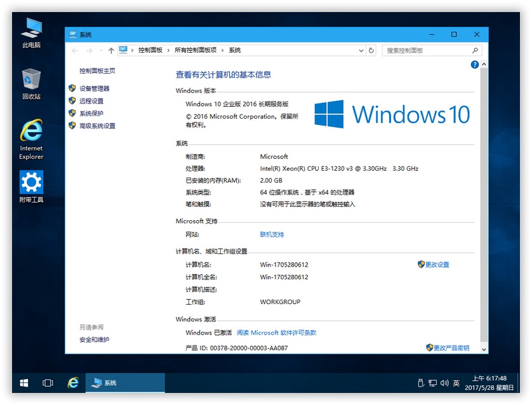Click the WORKGROUP value text

point(280,302)
